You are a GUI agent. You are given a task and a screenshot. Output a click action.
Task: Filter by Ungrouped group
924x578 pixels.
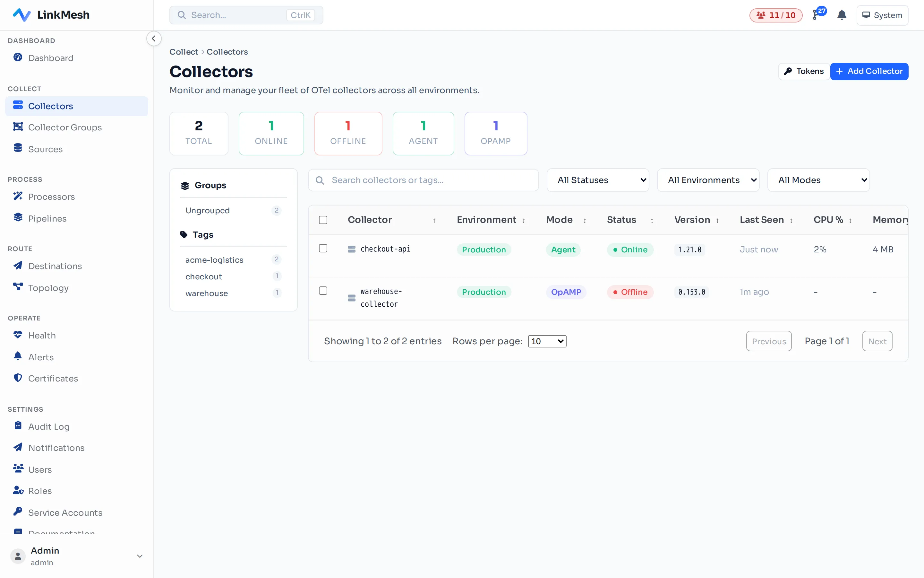pyautogui.click(x=233, y=210)
